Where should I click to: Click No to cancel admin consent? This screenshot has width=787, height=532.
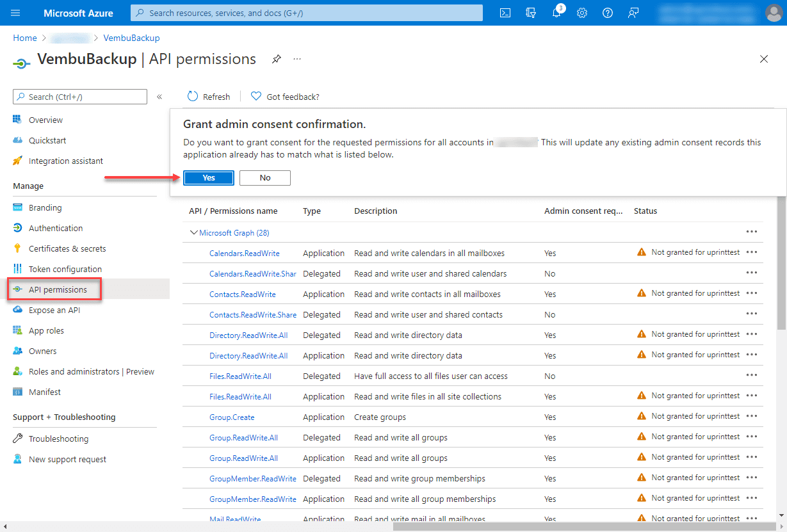tap(265, 178)
